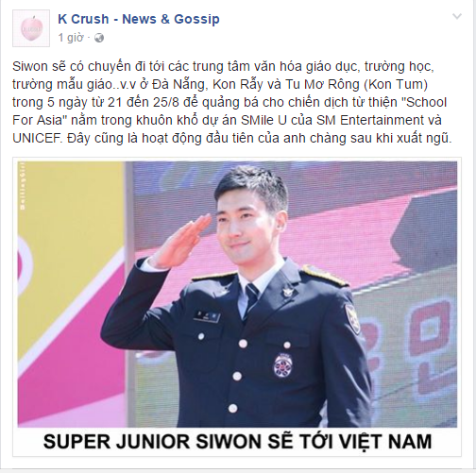Click the K Crush peach avatar
The height and width of the screenshot is (473, 476).
(x=31, y=28)
